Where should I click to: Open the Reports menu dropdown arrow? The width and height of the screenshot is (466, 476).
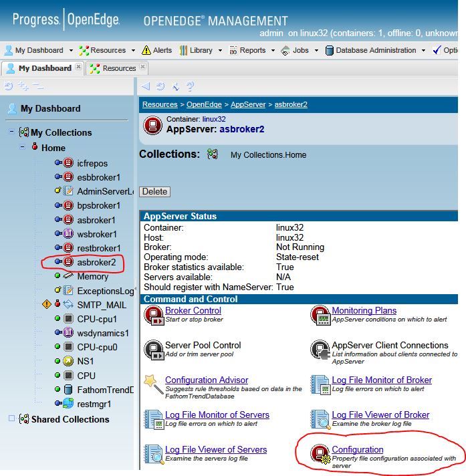point(273,50)
